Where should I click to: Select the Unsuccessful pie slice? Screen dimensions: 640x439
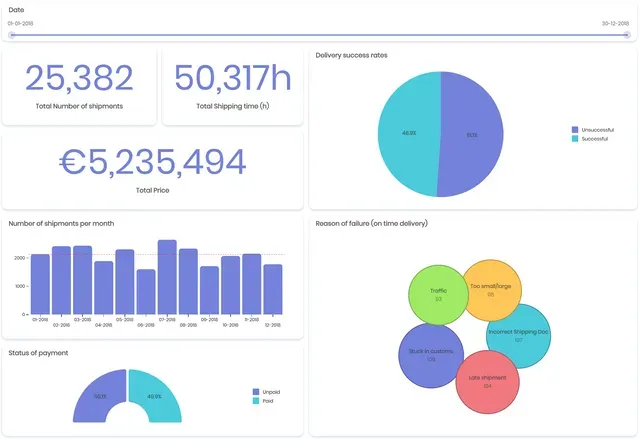[472, 134]
